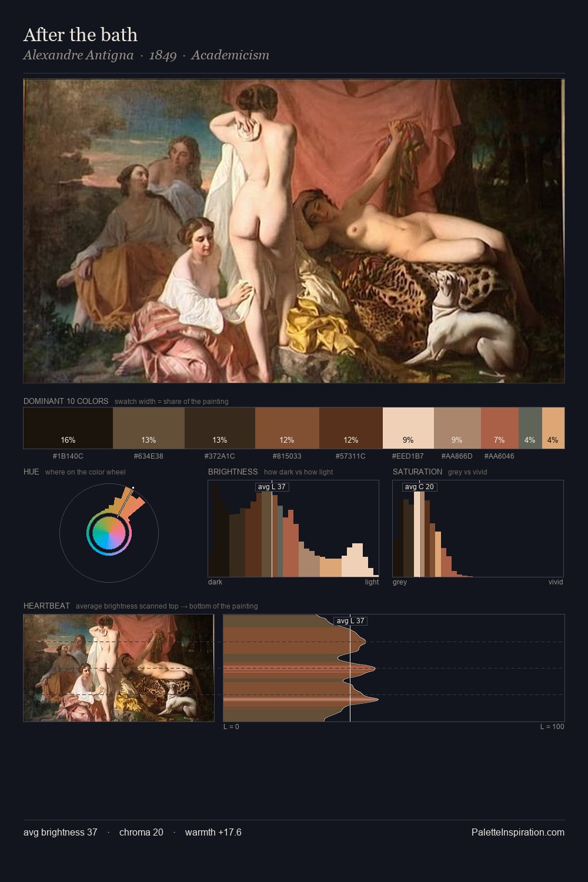Click the 'light' axis label under brightness
The image size is (588, 882).
[372, 582]
